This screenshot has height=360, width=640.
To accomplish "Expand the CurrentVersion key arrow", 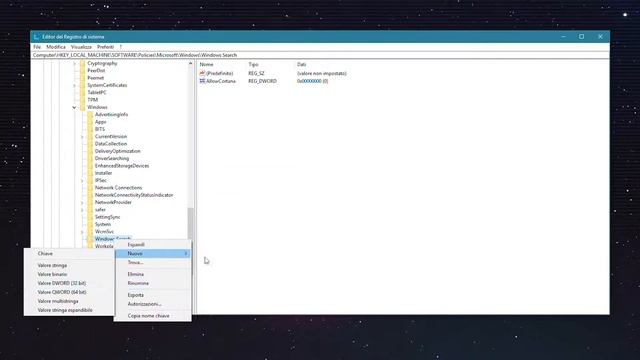I will (x=82, y=137).
